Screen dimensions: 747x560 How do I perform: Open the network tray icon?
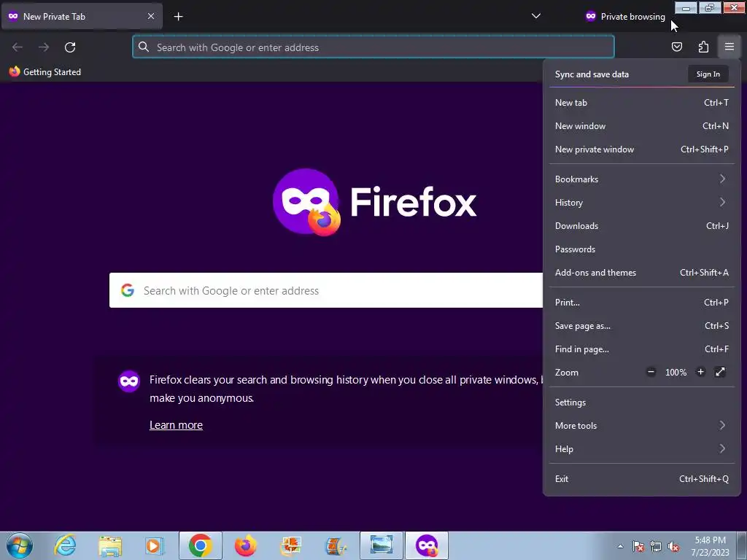[x=656, y=547]
